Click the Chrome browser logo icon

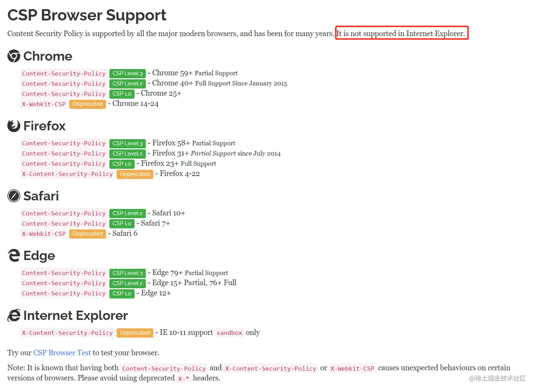click(14, 56)
